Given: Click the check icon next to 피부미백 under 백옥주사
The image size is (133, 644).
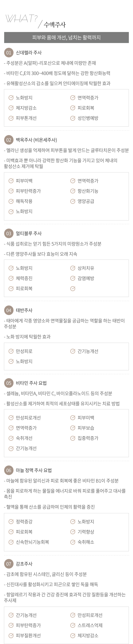Looking at the screenshot, I should tap(11, 181).
